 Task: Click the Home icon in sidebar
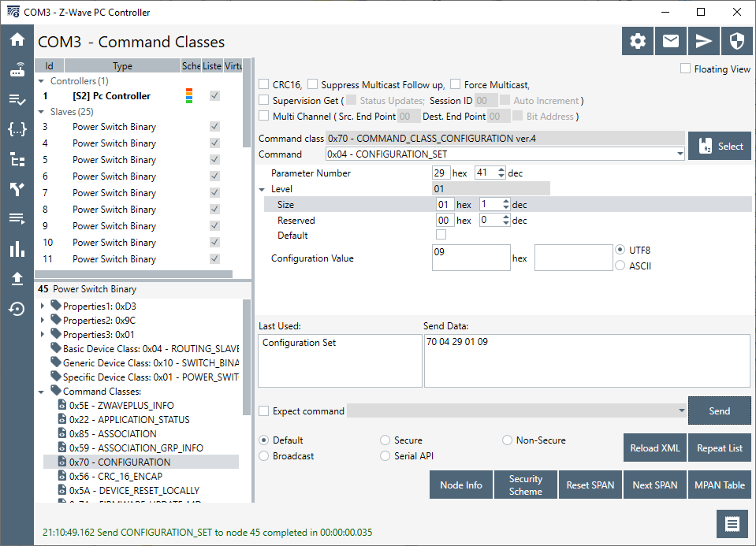coord(17,40)
